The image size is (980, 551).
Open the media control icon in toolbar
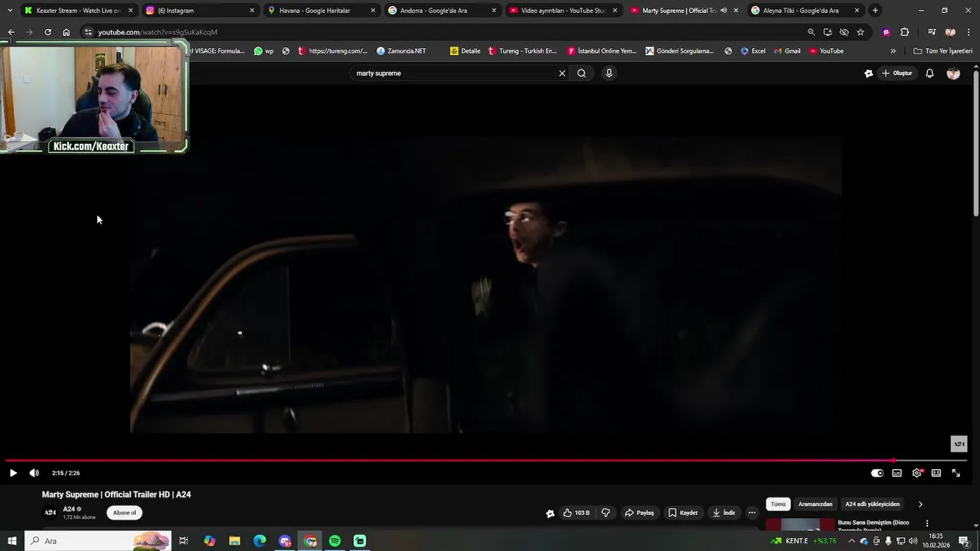point(932,32)
